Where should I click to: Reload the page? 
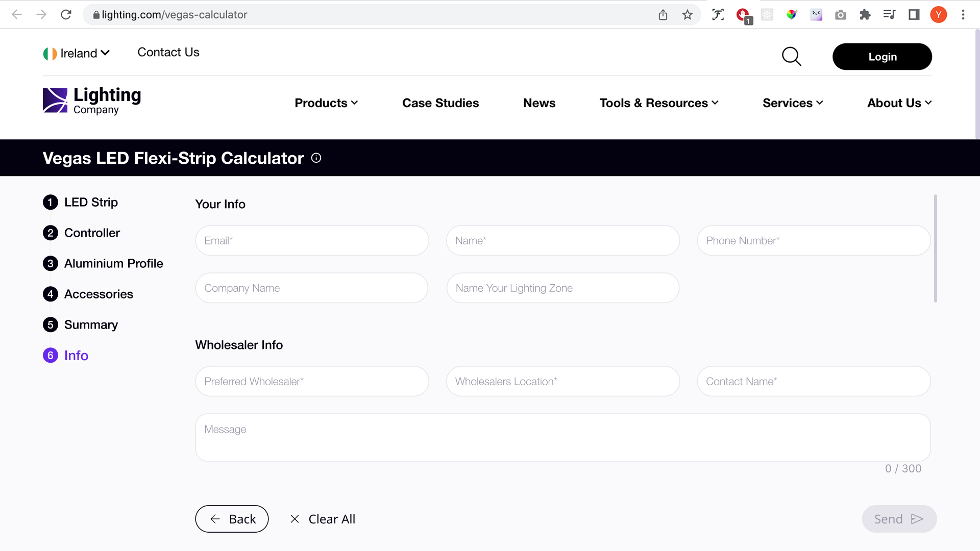[x=66, y=15]
